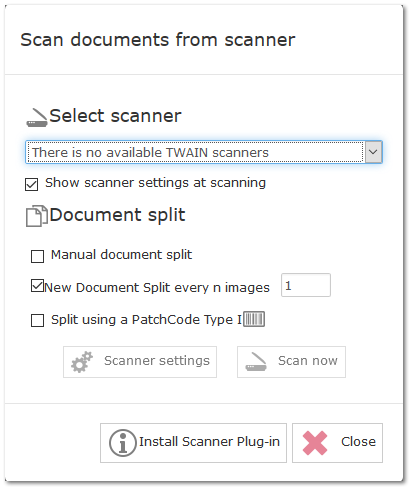412x490 pixels.
Task: Open Scanner settings button
Action: click(140, 362)
